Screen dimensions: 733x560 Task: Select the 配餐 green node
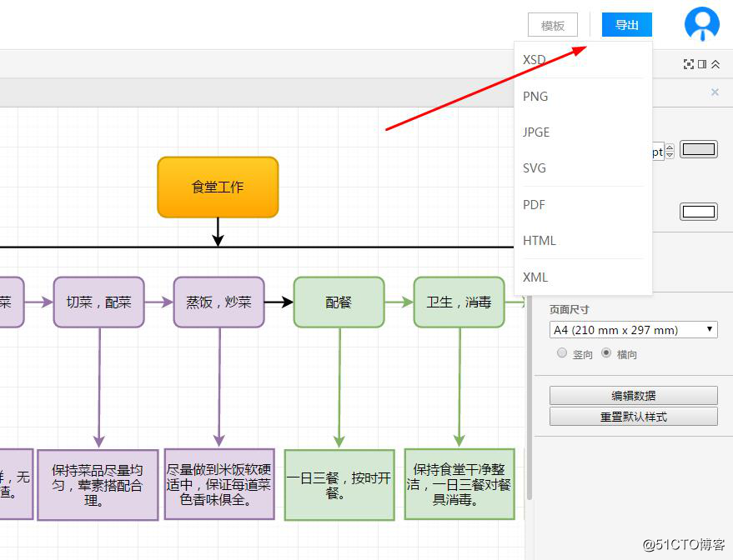[x=339, y=302]
